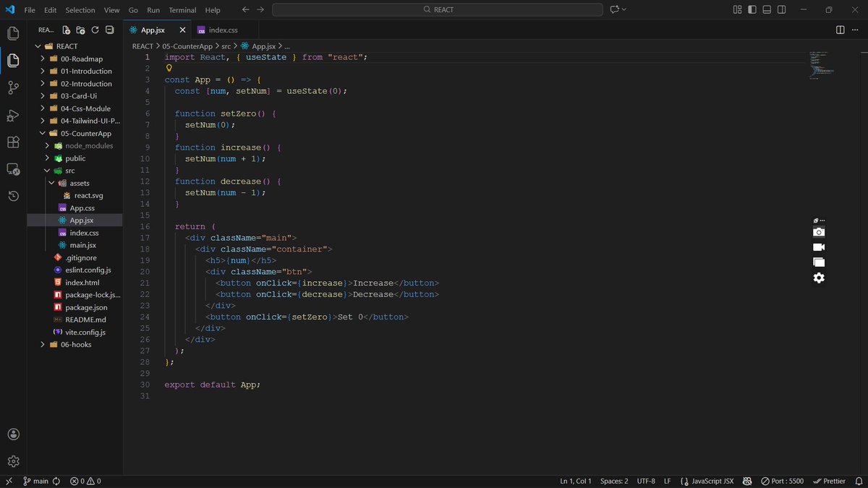Close the App.jsx tab

coord(182,30)
